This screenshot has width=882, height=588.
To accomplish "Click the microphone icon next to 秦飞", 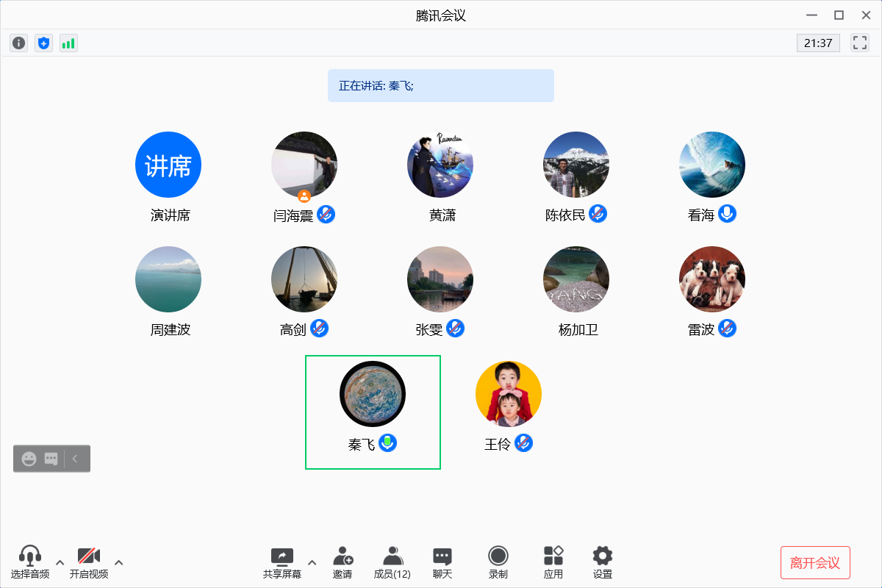I will pos(387,443).
